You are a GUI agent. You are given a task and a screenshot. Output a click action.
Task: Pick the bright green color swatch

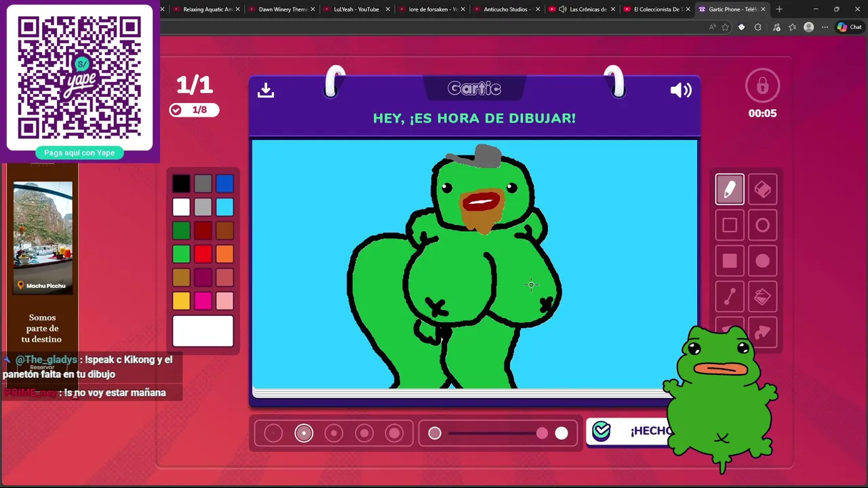click(x=181, y=254)
